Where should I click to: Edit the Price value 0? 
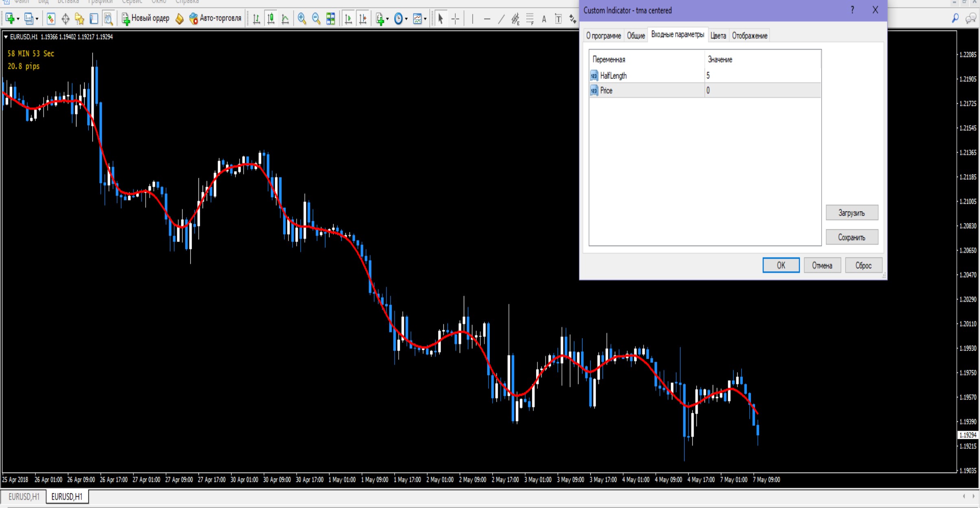(x=762, y=90)
